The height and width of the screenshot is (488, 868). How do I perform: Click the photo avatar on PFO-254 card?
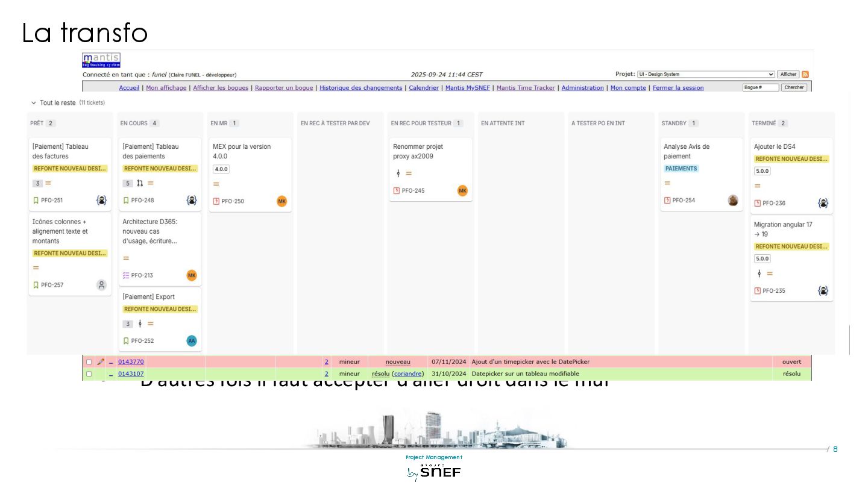click(733, 201)
